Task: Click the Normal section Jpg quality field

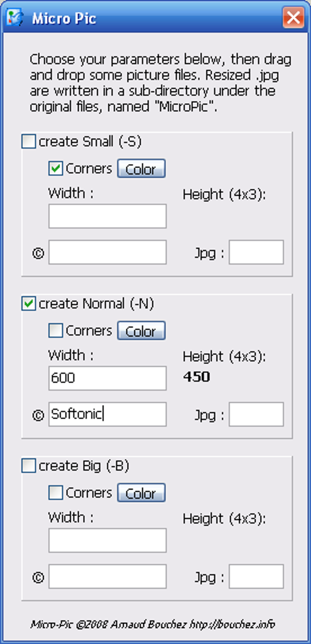Action: 256,414
